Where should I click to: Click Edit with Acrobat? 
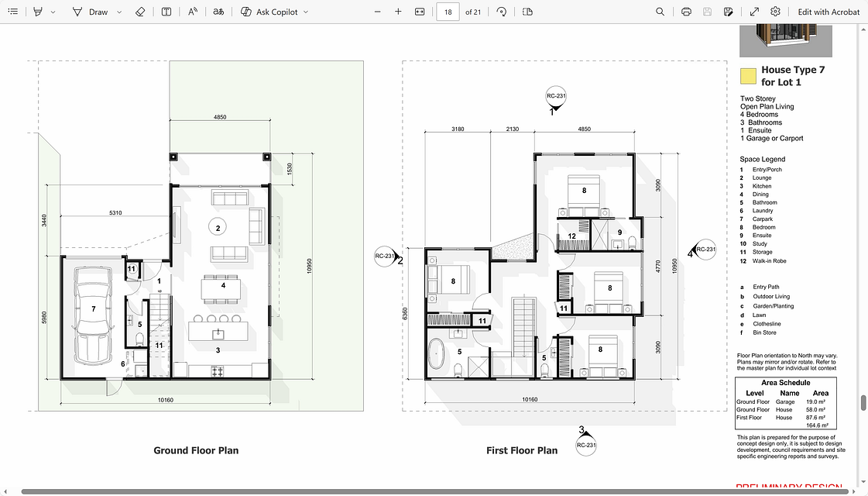(829, 12)
